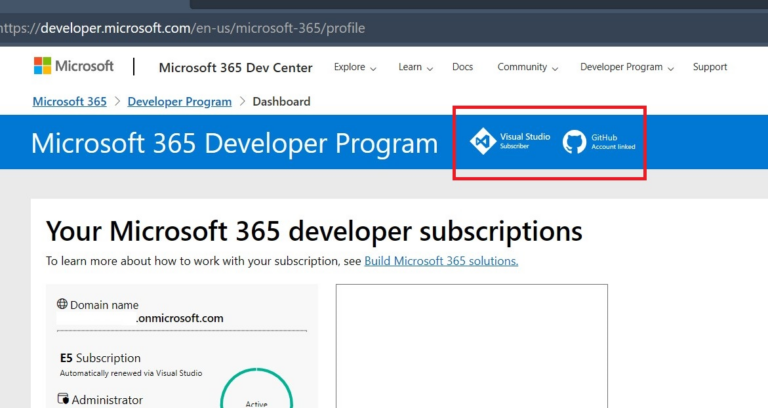Open Build Microsoft 365 solutions link
This screenshot has height=408, width=768.
pyautogui.click(x=441, y=261)
